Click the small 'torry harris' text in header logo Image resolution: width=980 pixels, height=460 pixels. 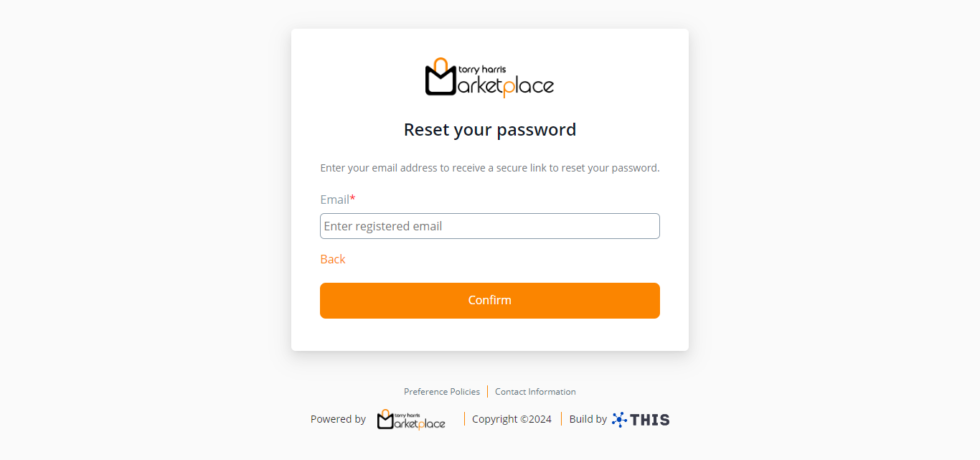pos(482,70)
